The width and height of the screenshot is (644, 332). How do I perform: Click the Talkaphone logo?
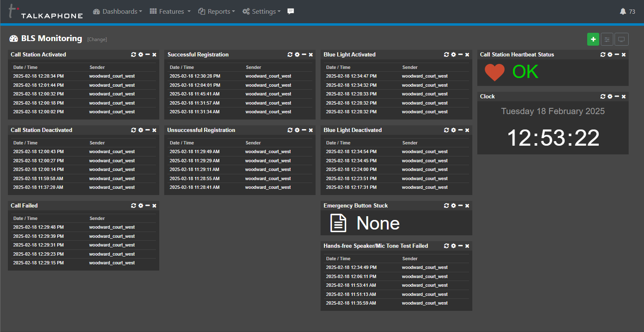pyautogui.click(x=46, y=12)
